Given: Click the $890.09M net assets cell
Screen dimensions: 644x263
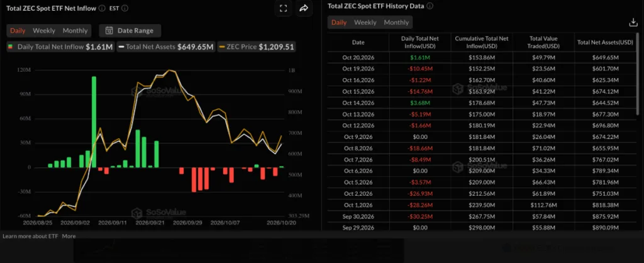Looking at the screenshot, I should [x=605, y=228].
